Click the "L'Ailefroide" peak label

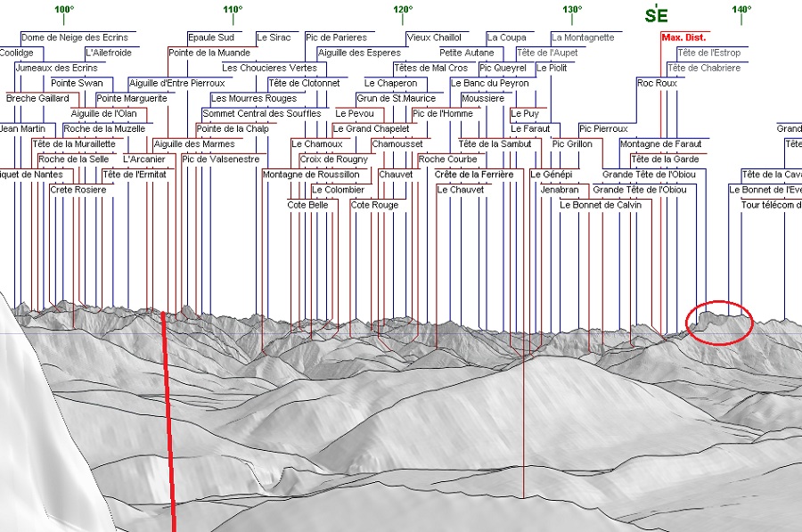109,53
